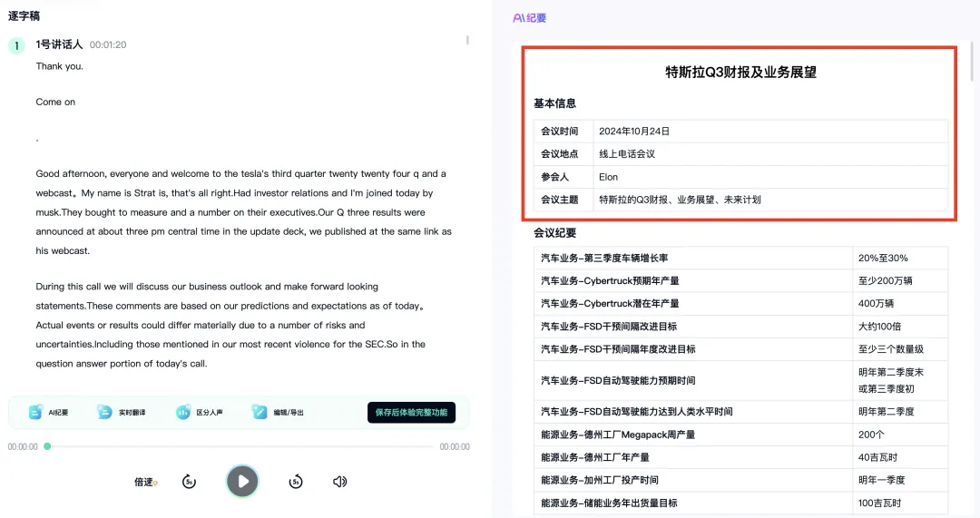Click the 400万辆 value
Viewport: 980px width, 518px height.
(x=876, y=304)
